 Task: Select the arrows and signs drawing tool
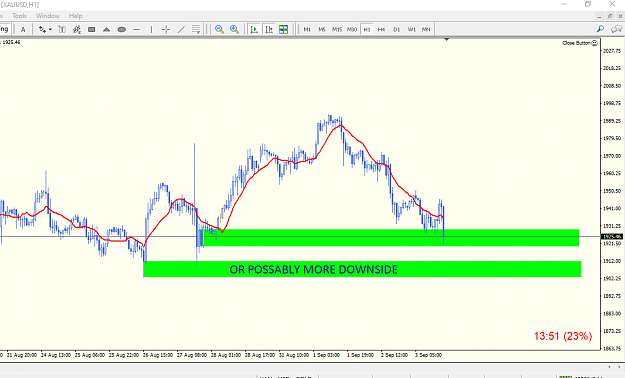coord(42,30)
